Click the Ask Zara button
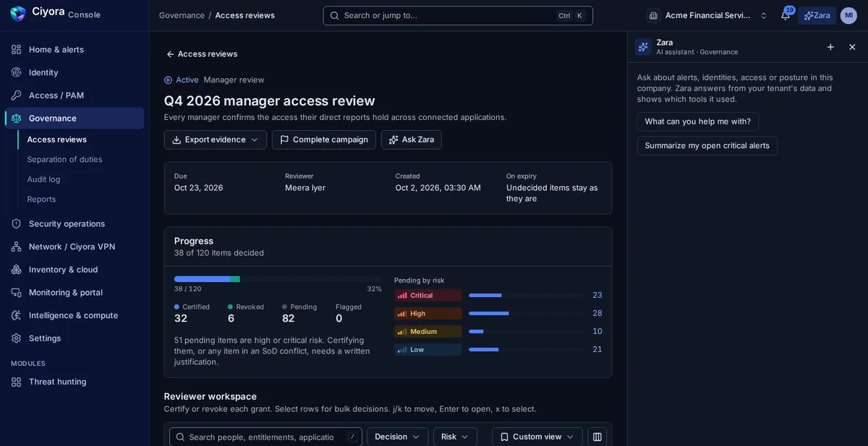868x446 pixels. (412, 140)
